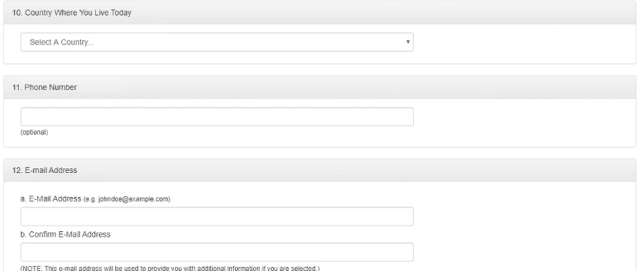644x280 pixels.
Task: Click the country dropdown's arrow indicator
Action: (408, 42)
